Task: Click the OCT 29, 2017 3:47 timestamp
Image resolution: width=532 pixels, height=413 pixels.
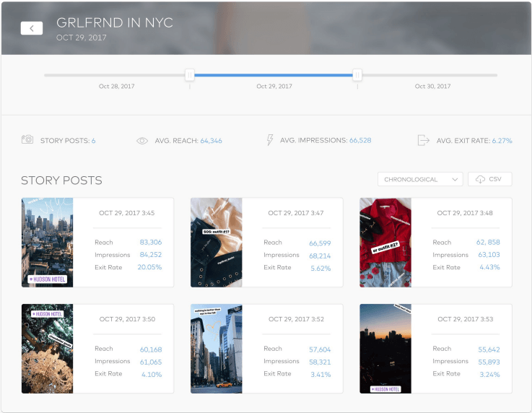Action: [296, 213]
